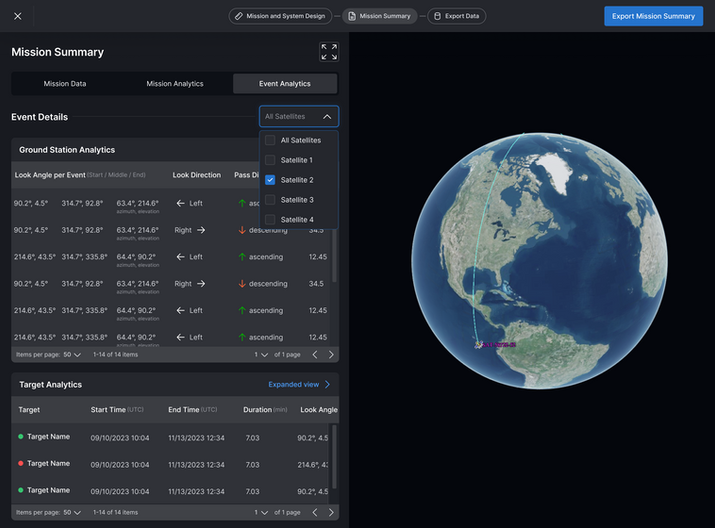Click the satellite marker on the globe
The height and width of the screenshot is (528, 715).
tap(478, 345)
